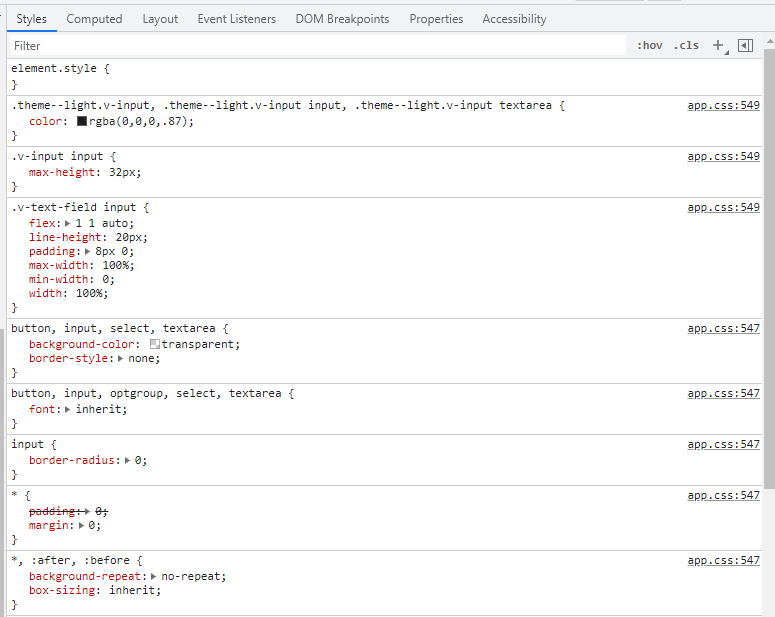775x617 pixels.
Task: Click the new style rule plus icon
Action: (717, 45)
